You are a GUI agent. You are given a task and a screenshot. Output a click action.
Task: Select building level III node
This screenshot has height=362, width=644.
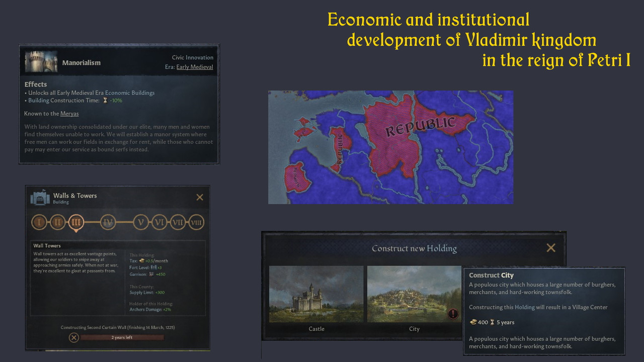[x=76, y=222]
